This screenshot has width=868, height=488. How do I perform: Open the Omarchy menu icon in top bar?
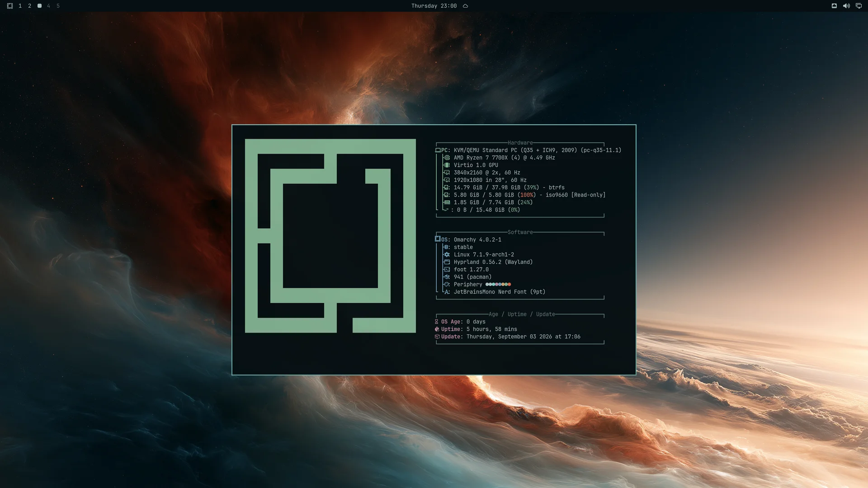point(10,6)
